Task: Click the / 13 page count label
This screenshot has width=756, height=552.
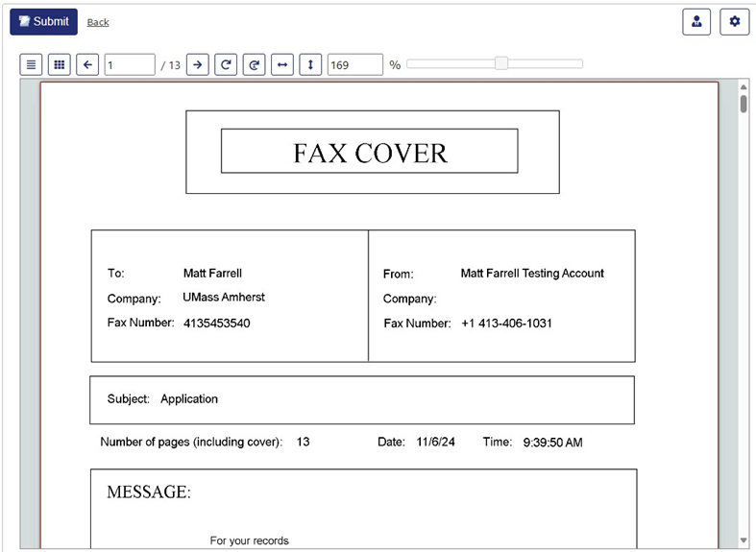Action: click(x=171, y=65)
